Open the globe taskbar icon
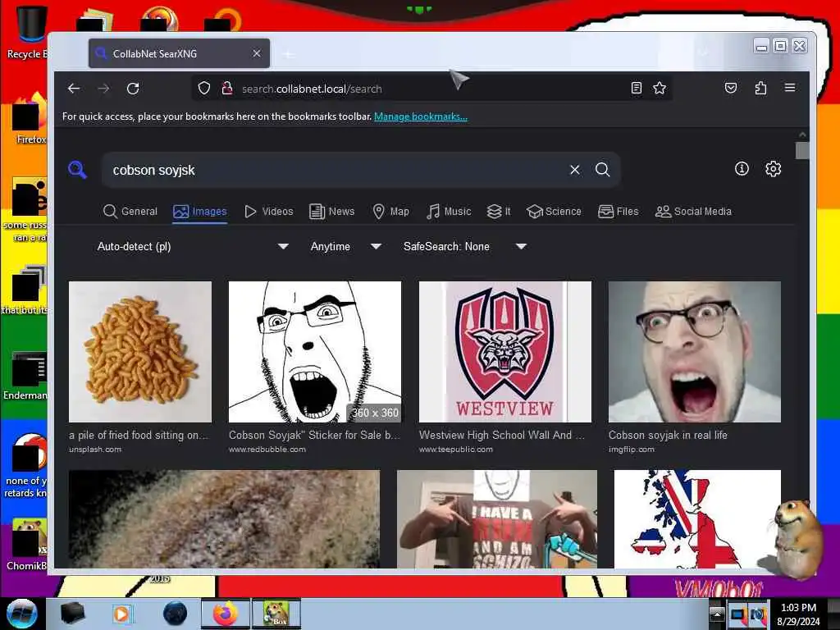840x630 pixels. point(176,614)
